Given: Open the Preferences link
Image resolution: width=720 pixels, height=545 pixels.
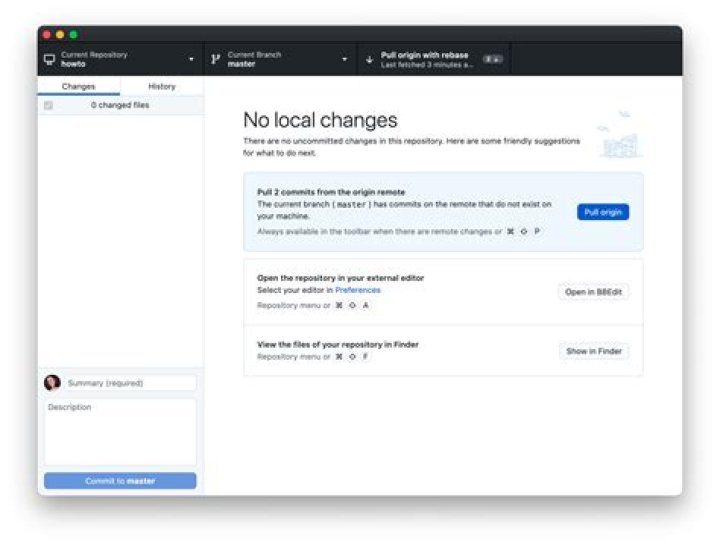Looking at the screenshot, I should [x=357, y=290].
